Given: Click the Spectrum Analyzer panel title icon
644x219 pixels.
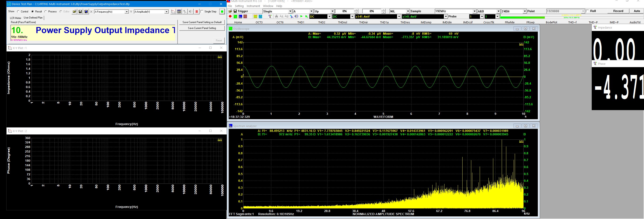Looking at the screenshot, I should 230,126.
